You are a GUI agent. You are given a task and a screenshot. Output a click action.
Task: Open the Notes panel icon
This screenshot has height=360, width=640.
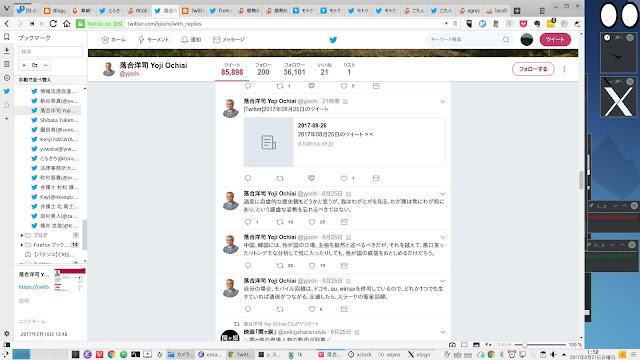point(7,64)
